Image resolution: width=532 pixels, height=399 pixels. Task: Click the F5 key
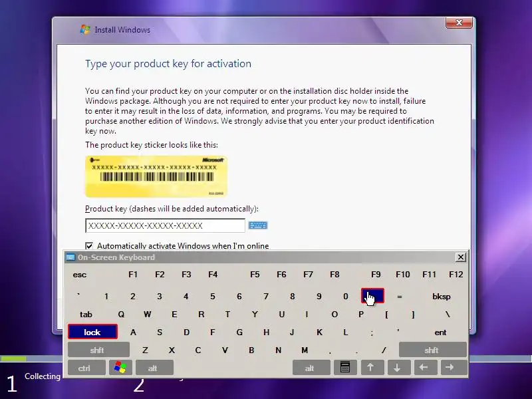[255, 275]
